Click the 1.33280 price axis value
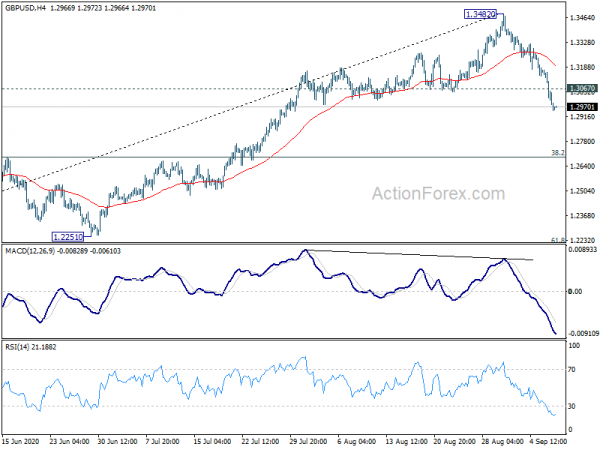The height and width of the screenshot is (450, 600). (582, 42)
